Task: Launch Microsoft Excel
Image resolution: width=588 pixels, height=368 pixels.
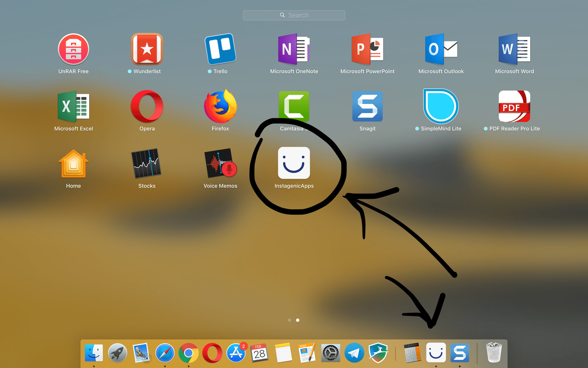Action: click(73, 106)
